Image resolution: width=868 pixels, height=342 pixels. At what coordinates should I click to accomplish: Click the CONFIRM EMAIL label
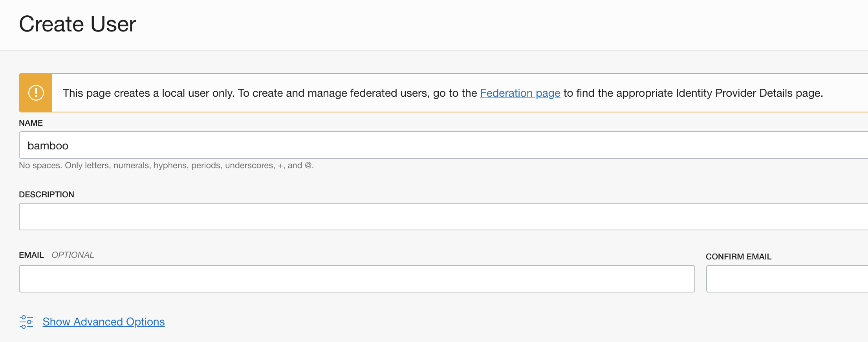click(738, 257)
